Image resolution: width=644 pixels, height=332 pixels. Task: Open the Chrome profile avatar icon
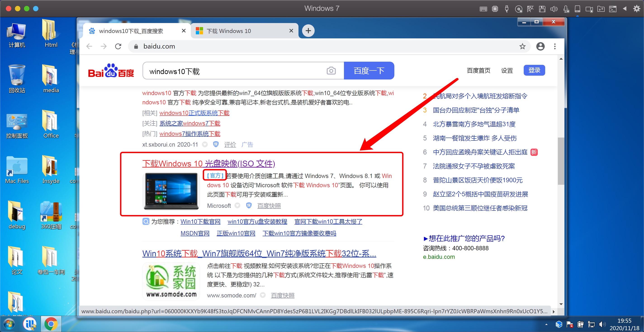click(540, 47)
